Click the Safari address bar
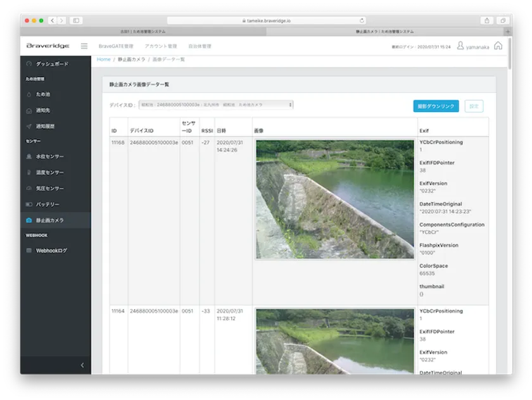This screenshot has height=400, width=532. [x=266, y=20]
